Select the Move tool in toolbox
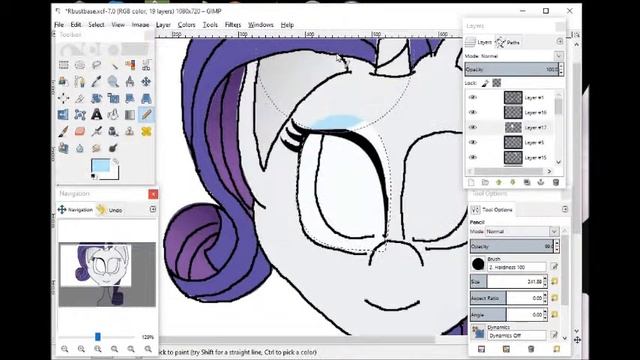The image size is (640, 360). tap(146, 81)
